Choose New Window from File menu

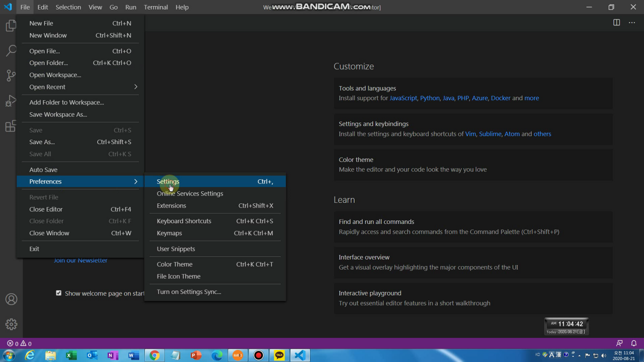80,35
